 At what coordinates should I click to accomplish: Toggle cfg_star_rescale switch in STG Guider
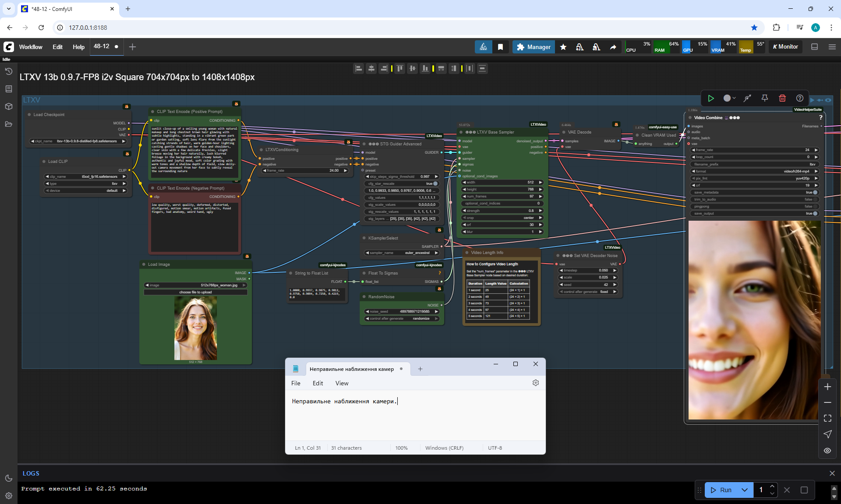(435, 183)
